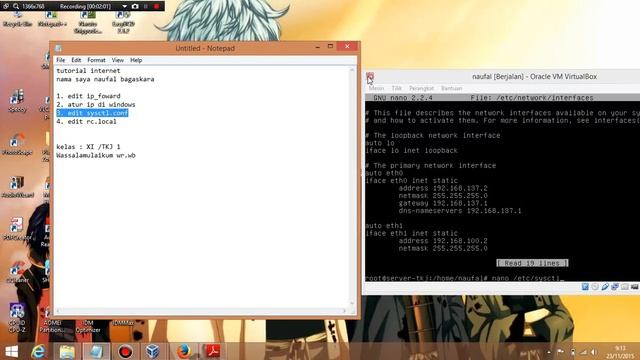
Task: Open File Explorer from the taskbar
Action: click(67, 351)
